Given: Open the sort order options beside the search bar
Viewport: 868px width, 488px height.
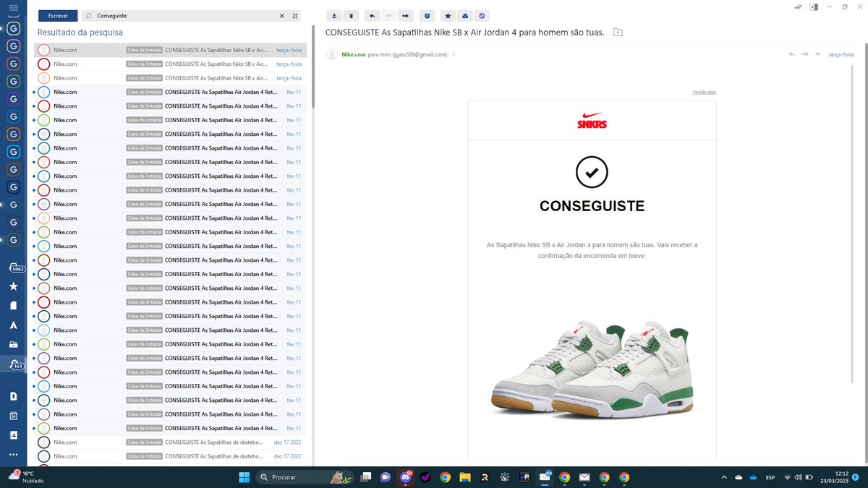Looking at the screenshot, I should click(295, 15).
